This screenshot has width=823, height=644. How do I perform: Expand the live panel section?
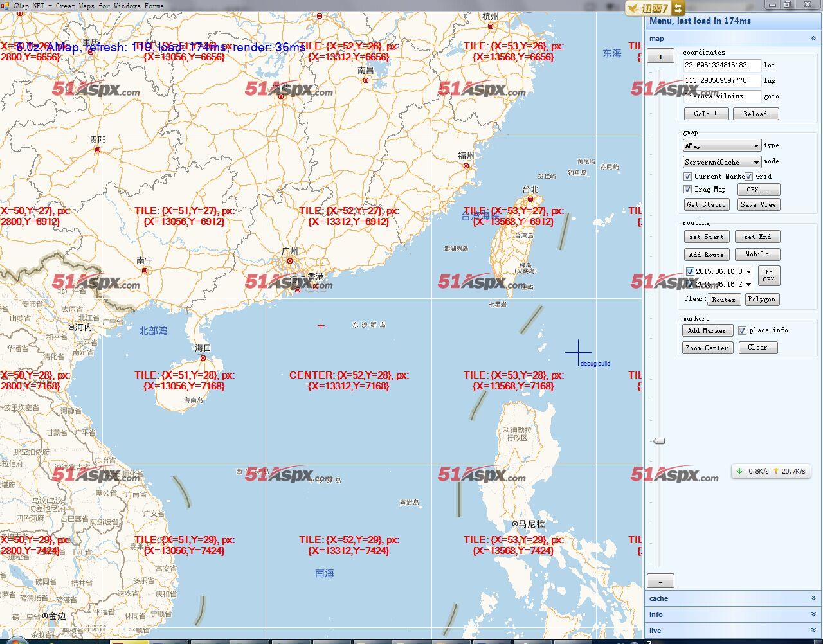point(813,631)
